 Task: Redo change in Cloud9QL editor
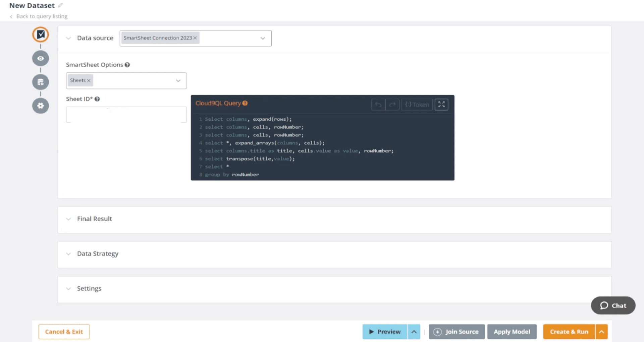pos(392,105)
